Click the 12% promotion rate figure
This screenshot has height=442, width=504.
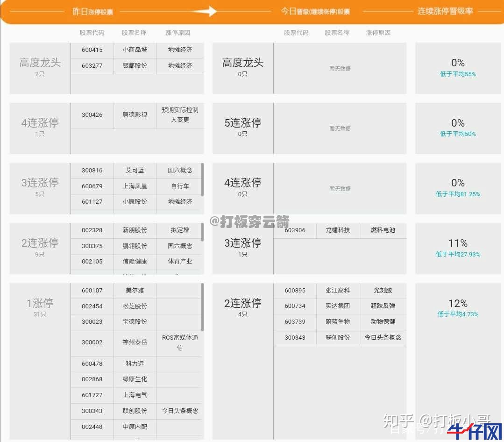click(457, 304)
